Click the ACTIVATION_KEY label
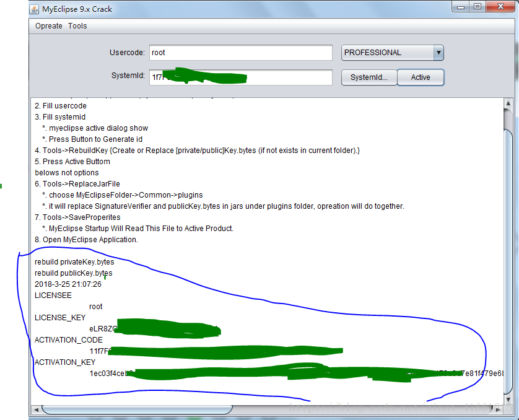The width and height of the screenshot is (519, 420). pos(65,362)
